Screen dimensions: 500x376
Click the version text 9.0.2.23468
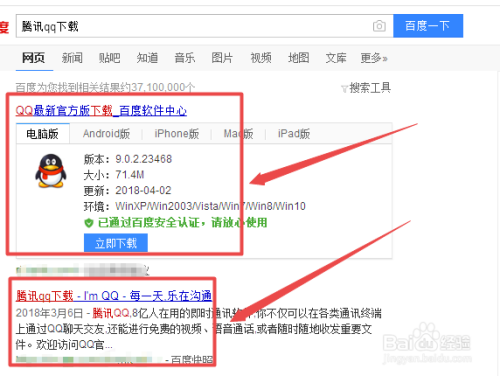coord(144,159)
